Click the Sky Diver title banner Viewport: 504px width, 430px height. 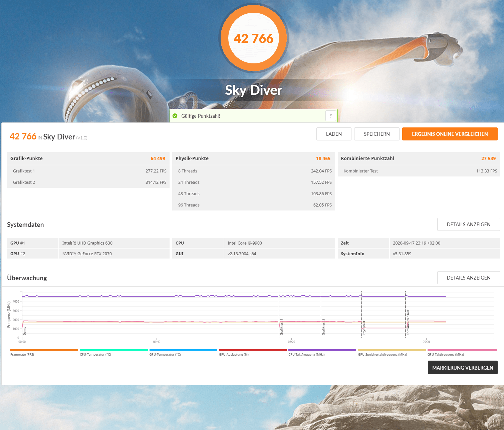tap(254, 90)
